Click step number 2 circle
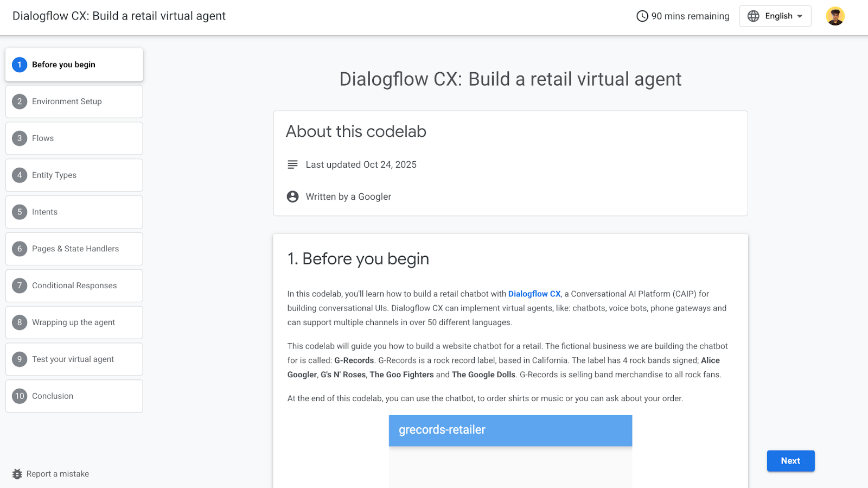868x488 pixels. [x=20, y=102]
